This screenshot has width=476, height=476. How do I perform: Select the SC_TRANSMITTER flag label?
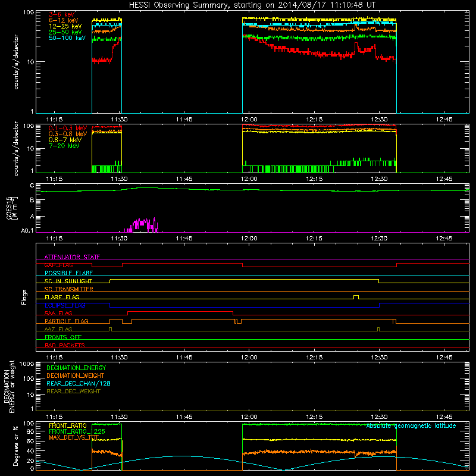[x=69, y=289]
